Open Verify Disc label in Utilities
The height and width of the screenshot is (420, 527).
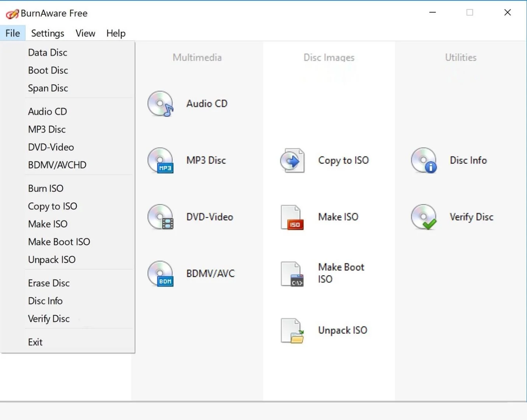coord(472,217)
